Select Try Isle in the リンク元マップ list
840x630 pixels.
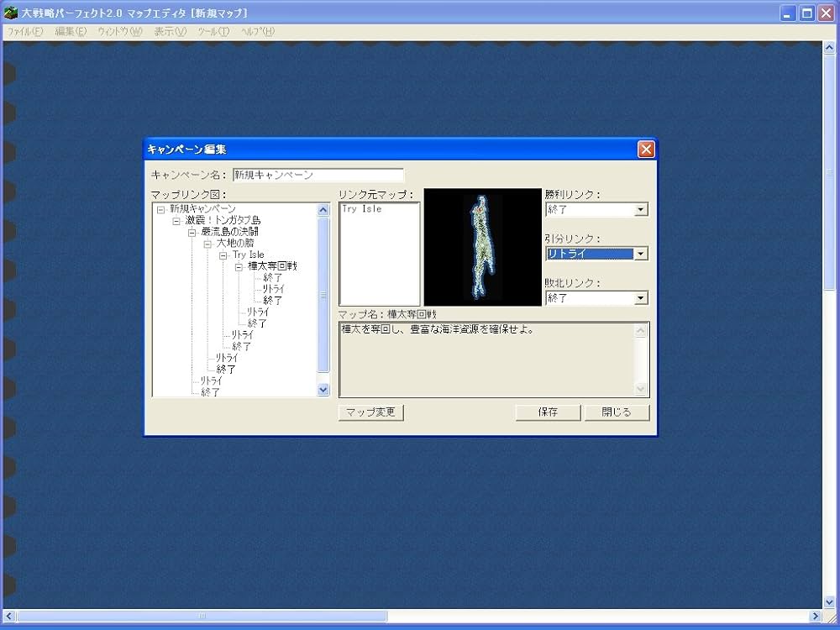point(362,209)
